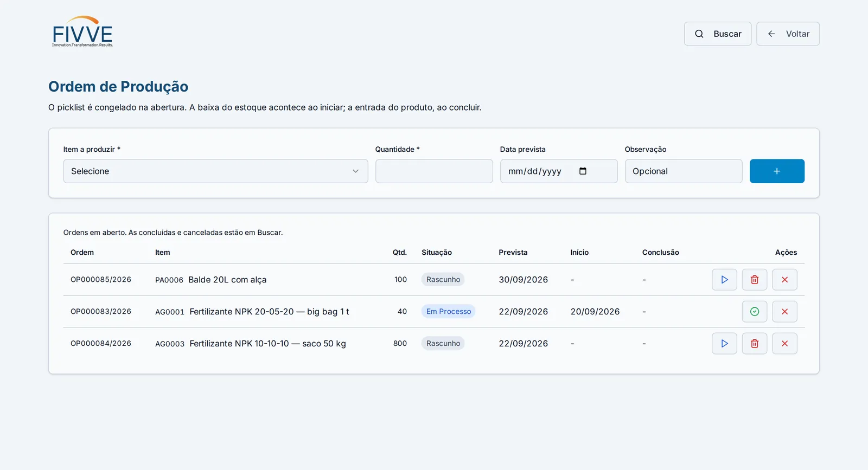The width and height of the screenshot is (868, 470).
Task: Click the Ordem column header
Action: click(x=82, y=253)
